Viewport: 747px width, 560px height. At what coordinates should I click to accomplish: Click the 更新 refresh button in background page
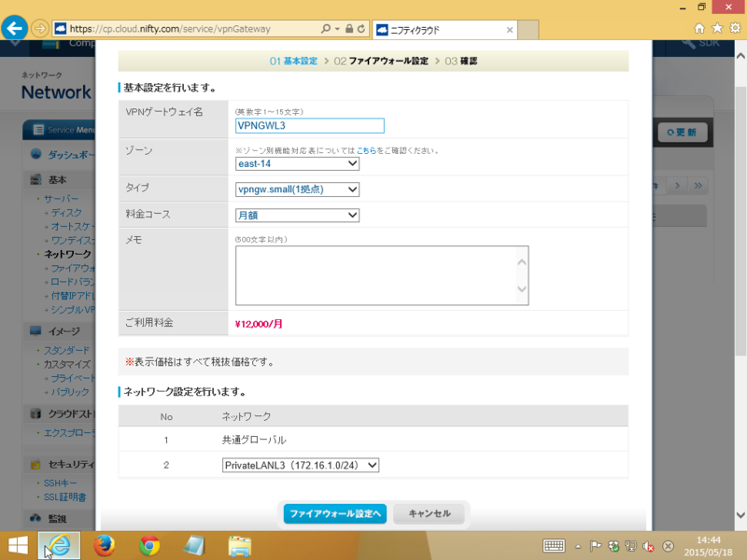tap(683, 133)
